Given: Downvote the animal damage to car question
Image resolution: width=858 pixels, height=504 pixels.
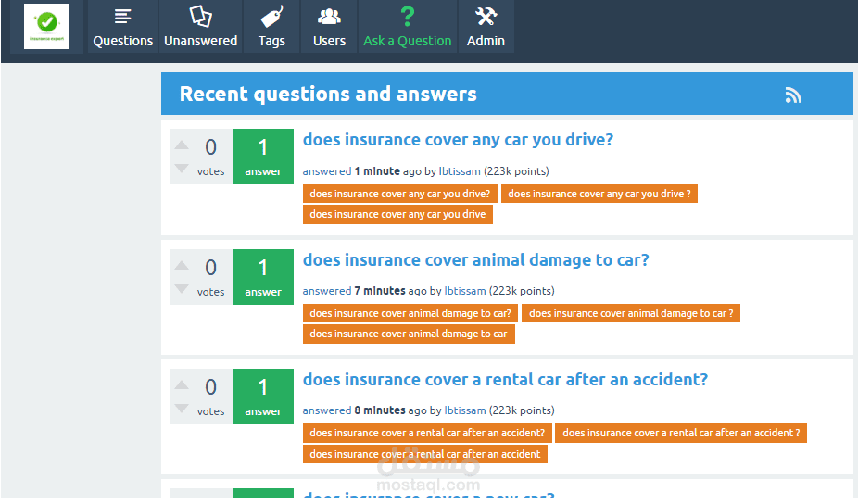Looking at the screenshot, I should tap(182, 289).
